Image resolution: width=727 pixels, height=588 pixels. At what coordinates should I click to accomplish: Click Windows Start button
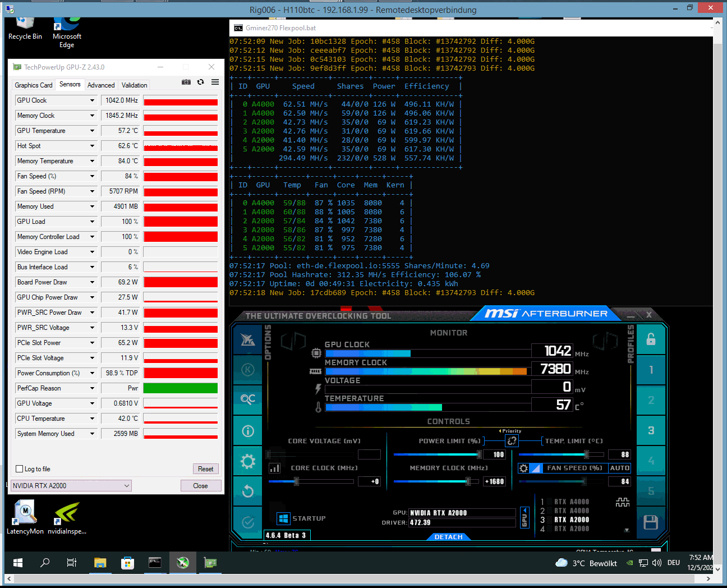click(18, 562)
